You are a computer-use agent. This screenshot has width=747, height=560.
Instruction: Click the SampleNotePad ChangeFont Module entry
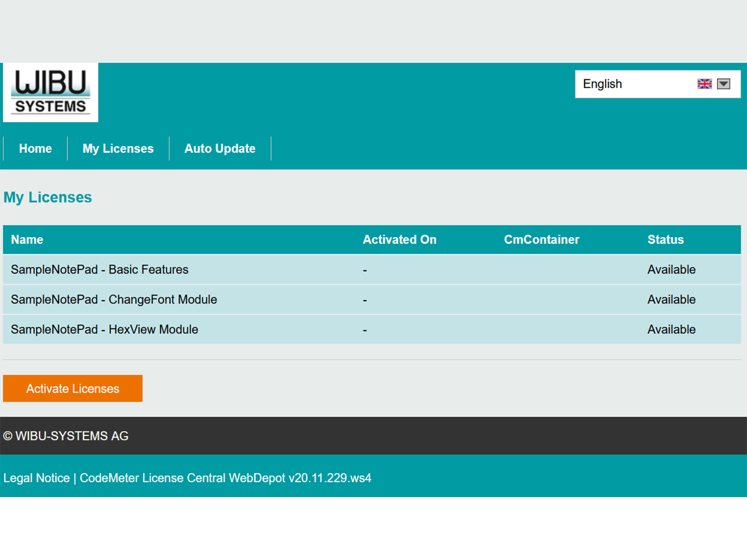(x=114, y=300)
